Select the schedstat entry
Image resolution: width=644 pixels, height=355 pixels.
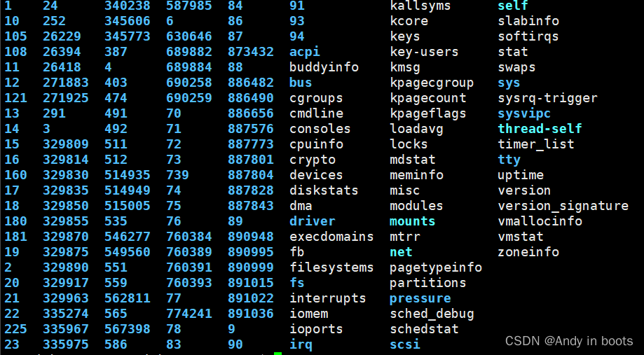click(x=424, y=329)
